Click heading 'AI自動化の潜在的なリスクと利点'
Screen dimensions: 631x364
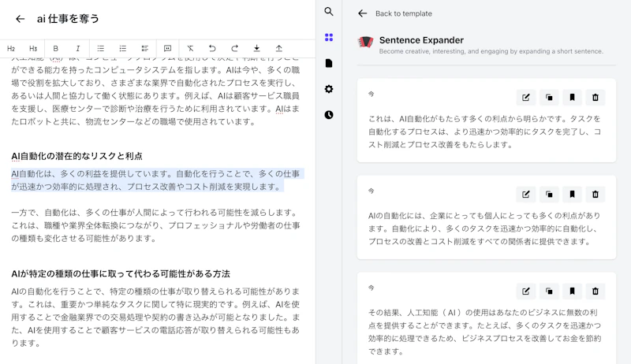point(77,156)
